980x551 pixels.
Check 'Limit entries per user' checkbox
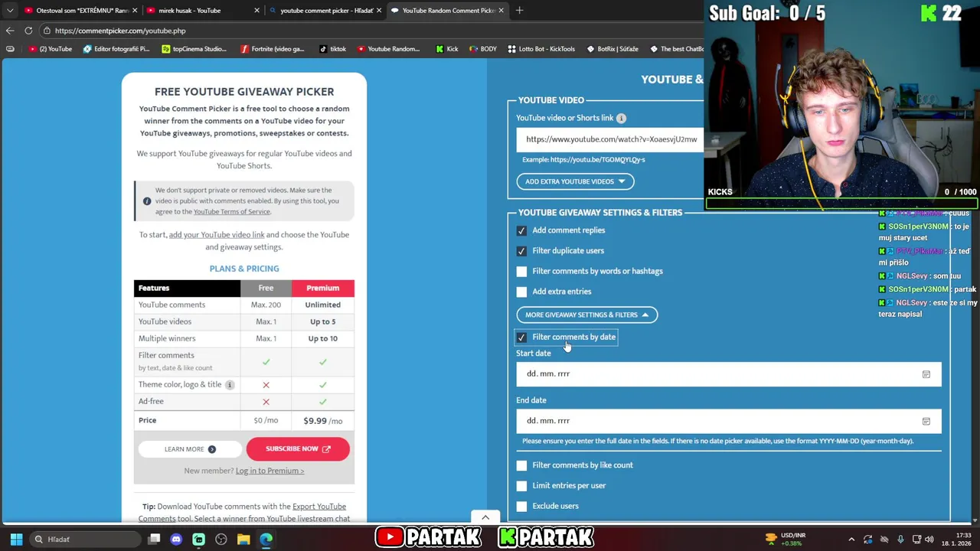(x=521, y=486)
